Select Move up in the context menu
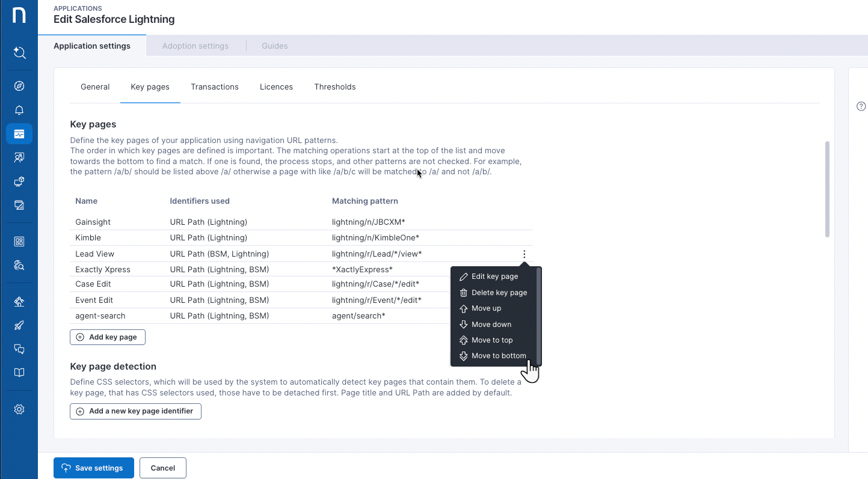The image size is (868, 479). (486, 308)
